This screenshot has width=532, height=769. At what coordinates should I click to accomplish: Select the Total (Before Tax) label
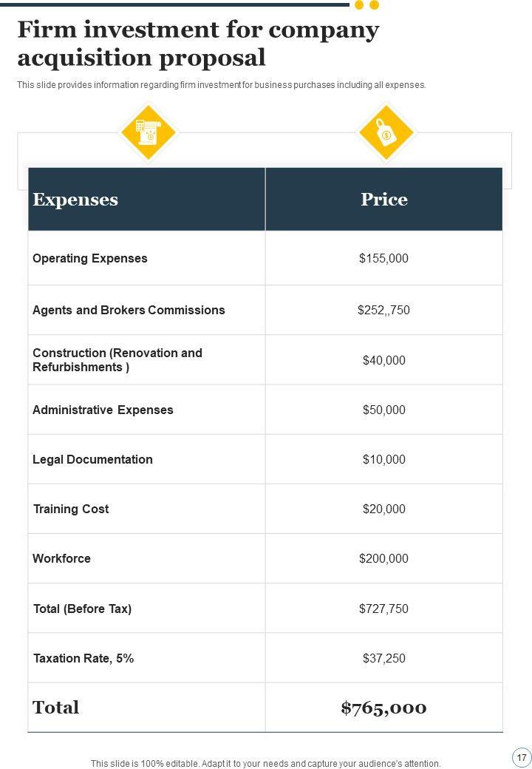point(82,609)
